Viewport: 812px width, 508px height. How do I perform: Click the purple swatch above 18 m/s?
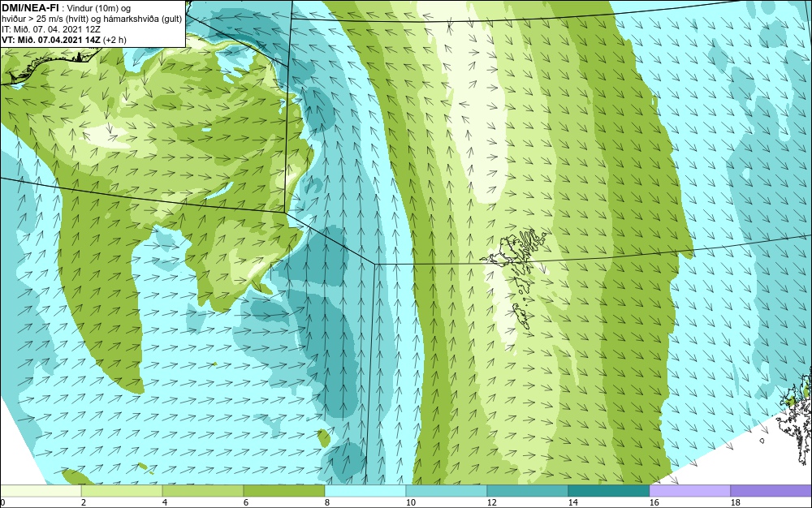pos(771,491)
